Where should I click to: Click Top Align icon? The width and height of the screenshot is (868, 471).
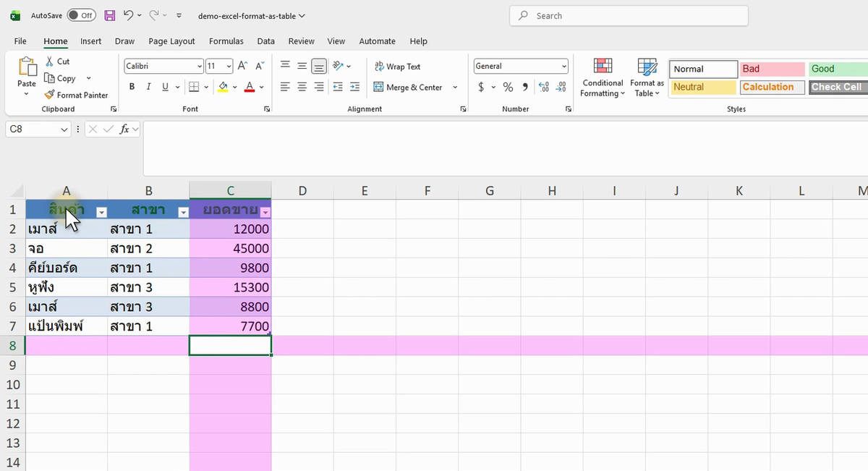point(285,66)
